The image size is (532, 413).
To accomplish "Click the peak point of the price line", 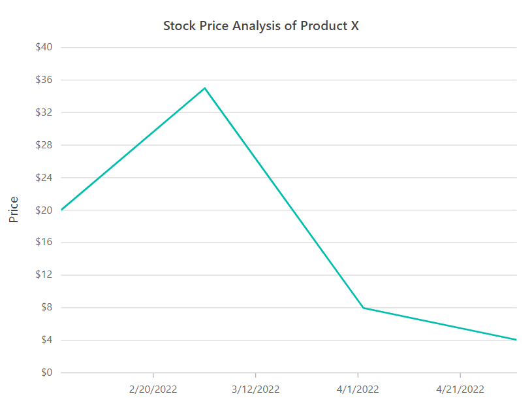I will point(205,88).
